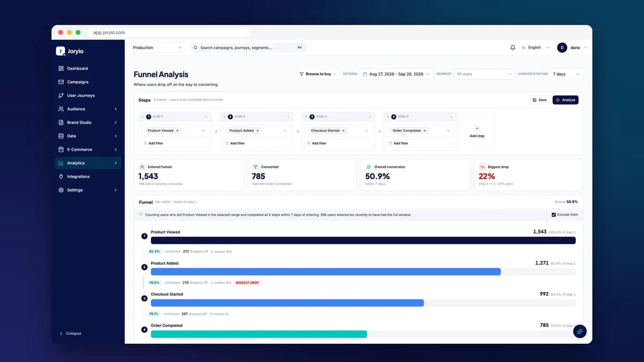This screenshot has width=644, height=362.
Task: Click the drag handle of Step 1
Action: click(143, 116)
